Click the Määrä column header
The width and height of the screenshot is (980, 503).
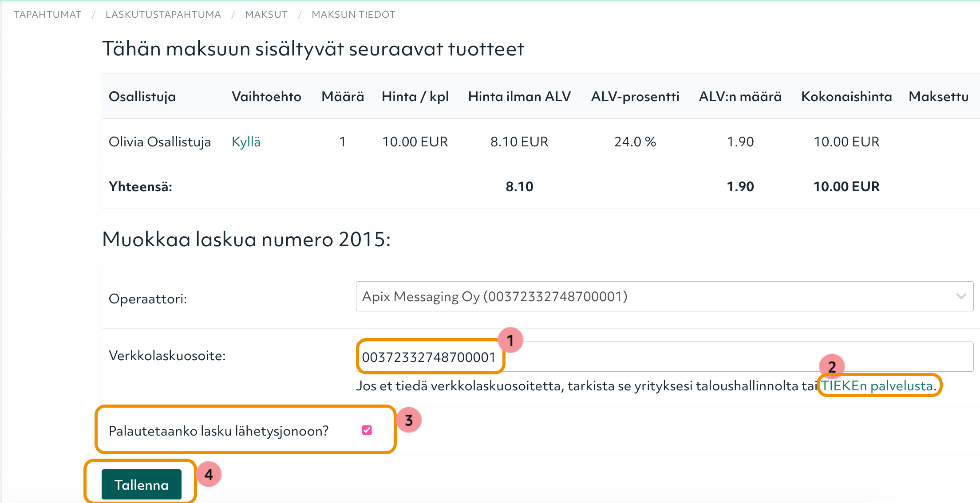pyautogui.click(x=343, y=97)
